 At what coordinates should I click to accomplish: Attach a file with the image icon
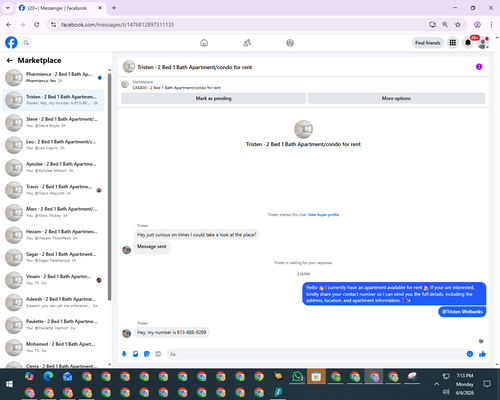click(136, 354)
